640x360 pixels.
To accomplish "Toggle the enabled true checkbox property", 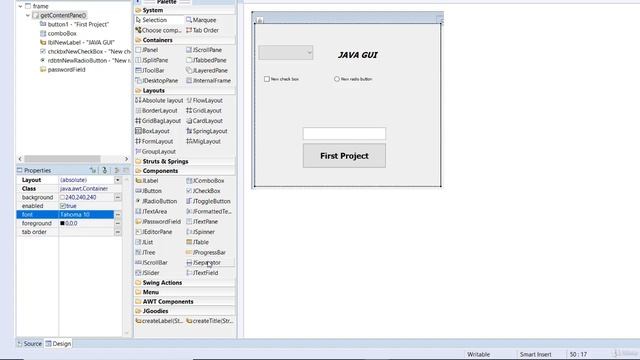I will 62,206.
